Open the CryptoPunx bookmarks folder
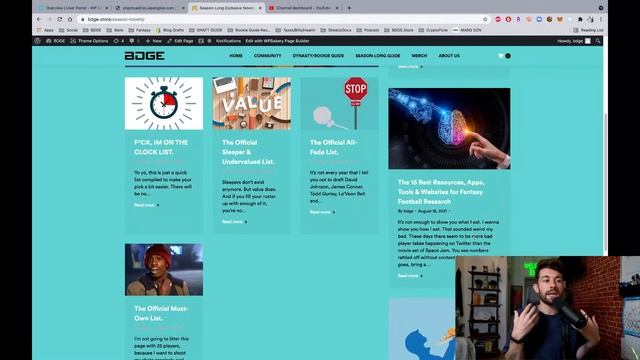Screen dimensions: 640x360 [x=433, y=30]
